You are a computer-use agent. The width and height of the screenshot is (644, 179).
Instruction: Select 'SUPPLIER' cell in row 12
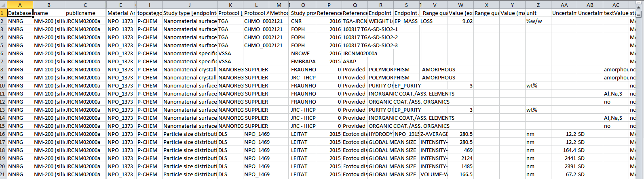point(256,102)
